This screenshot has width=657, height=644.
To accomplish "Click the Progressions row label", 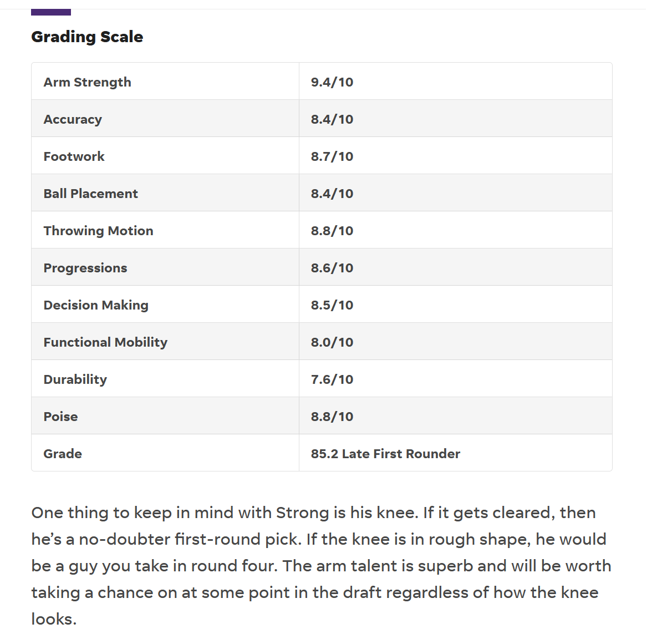I will point(85,268).
